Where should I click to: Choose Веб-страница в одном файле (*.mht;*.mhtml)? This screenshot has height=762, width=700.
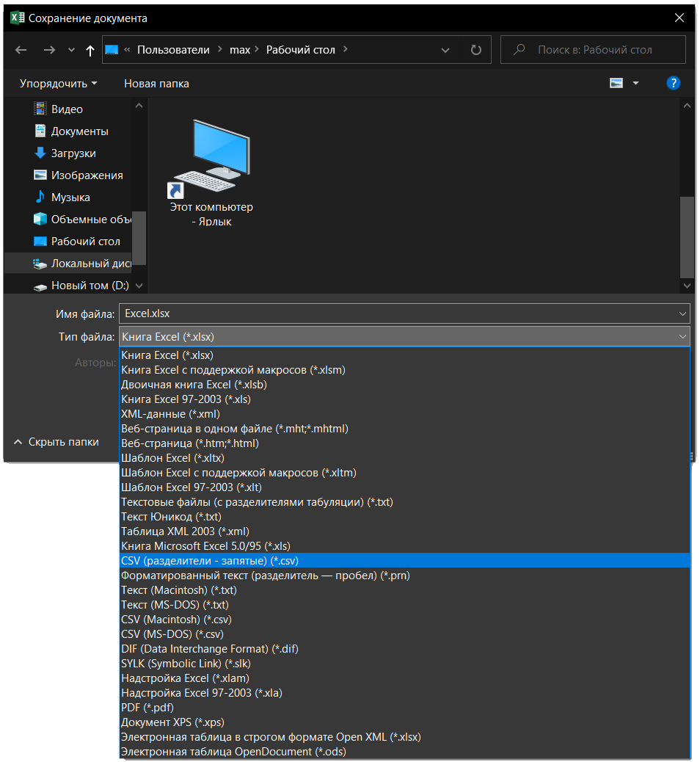404,429
